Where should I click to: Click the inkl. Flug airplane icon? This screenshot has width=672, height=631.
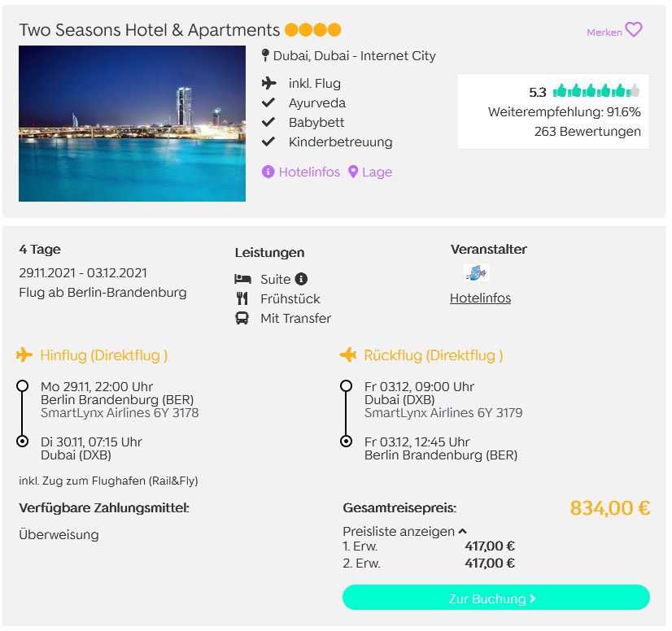pyautogui.click(x=268, y=83)
